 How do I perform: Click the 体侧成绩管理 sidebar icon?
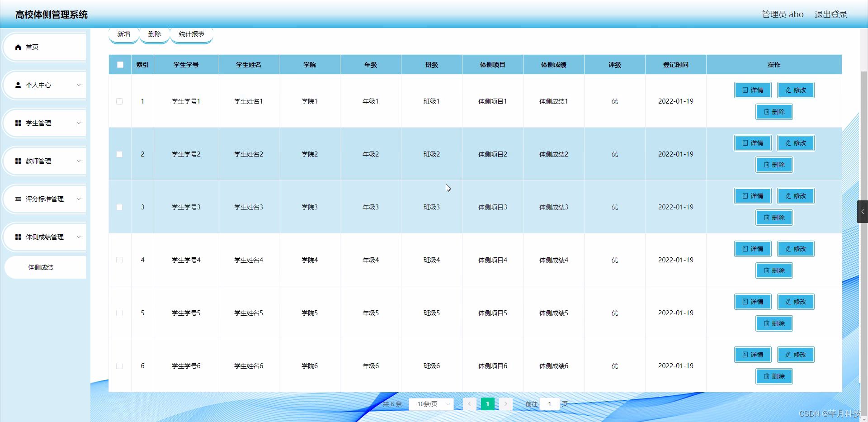[18, 237]
